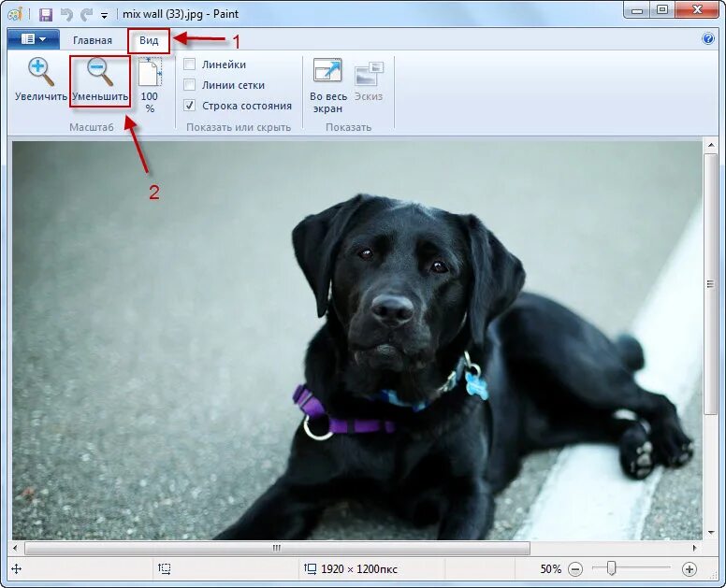
Task: Click the Paint palette application icon
Action: (x=15, y=14)
